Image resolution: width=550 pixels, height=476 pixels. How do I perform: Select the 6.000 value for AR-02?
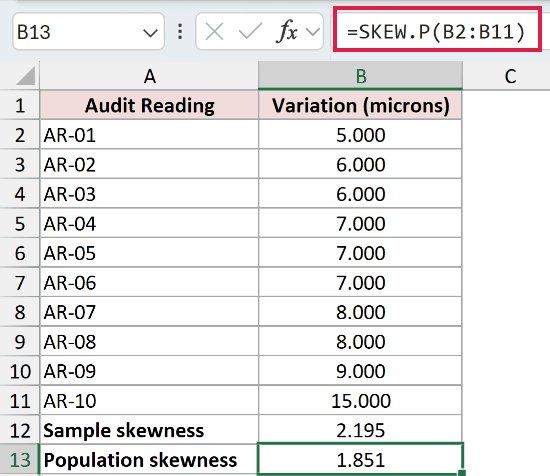point(360,164)
